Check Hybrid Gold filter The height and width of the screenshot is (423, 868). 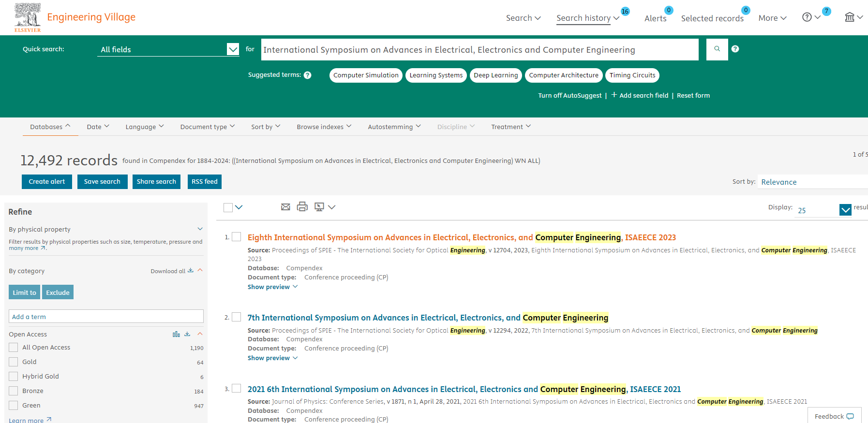pos(14,376)
